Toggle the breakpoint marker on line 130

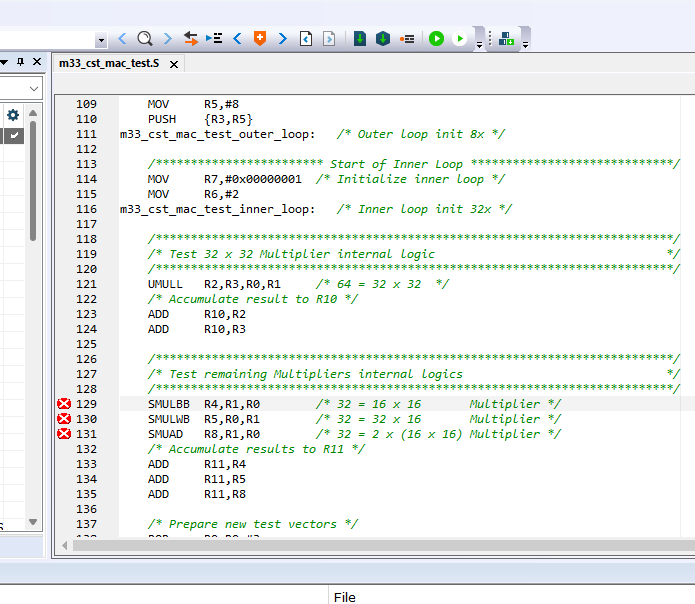64,419
